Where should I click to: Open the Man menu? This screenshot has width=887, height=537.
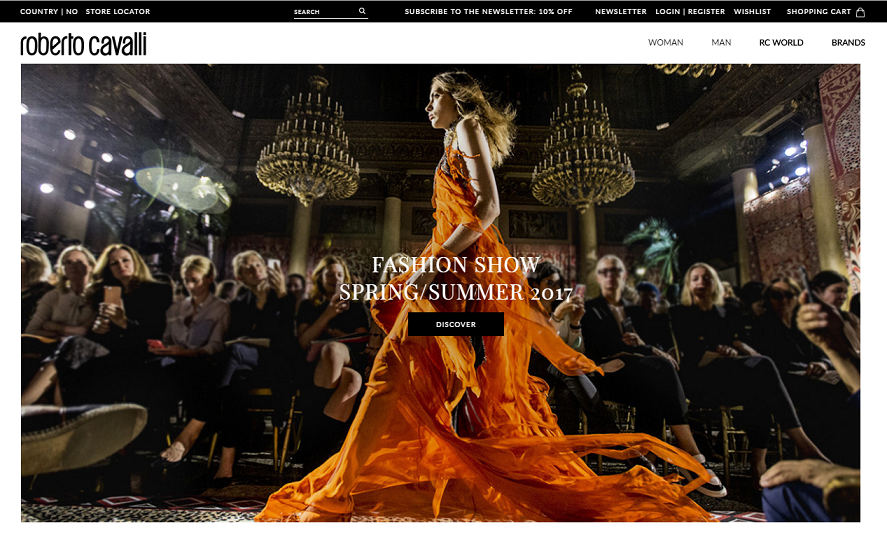point(721,42)
